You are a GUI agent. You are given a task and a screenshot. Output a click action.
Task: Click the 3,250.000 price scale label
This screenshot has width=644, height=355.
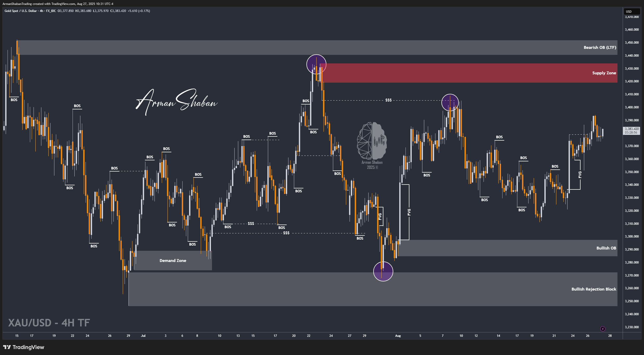(x=632, y=301)
